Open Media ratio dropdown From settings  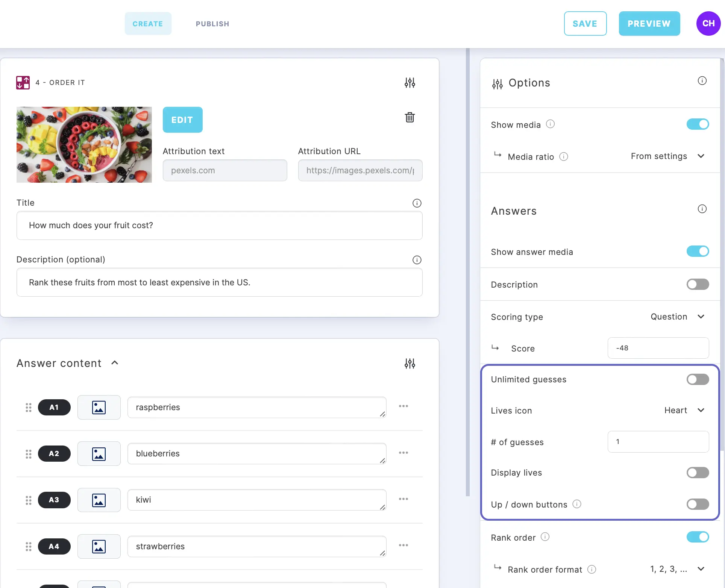pyautogui.click(x=667, y=156)
